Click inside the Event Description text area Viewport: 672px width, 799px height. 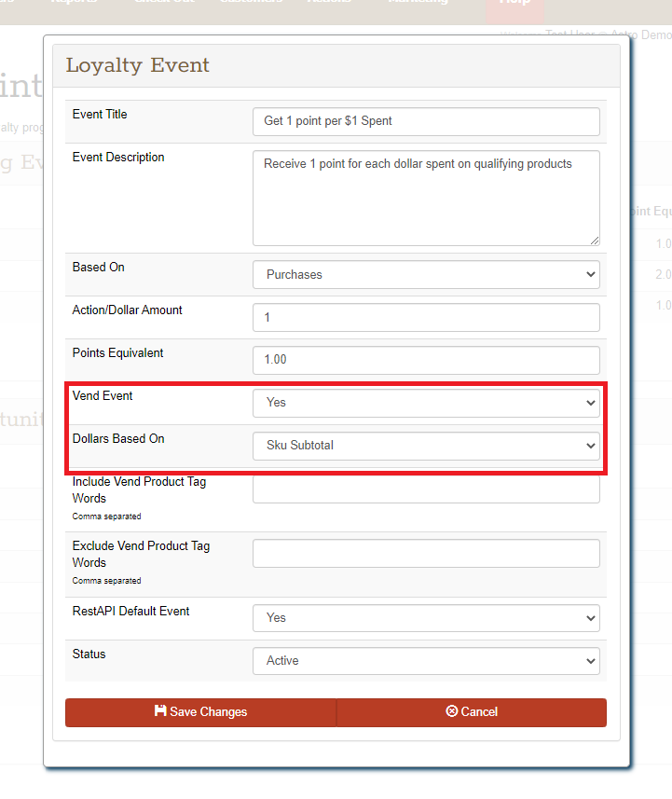coord(426,198)
